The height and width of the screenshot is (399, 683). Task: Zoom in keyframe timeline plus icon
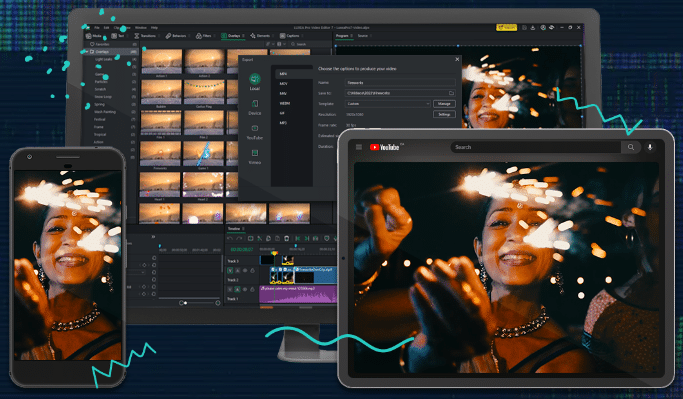tap(218, 303)
